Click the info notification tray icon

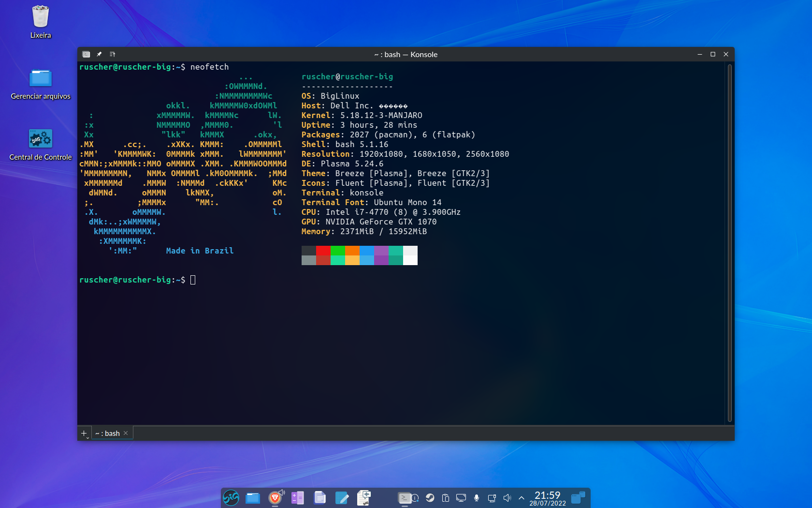[415, 498]
